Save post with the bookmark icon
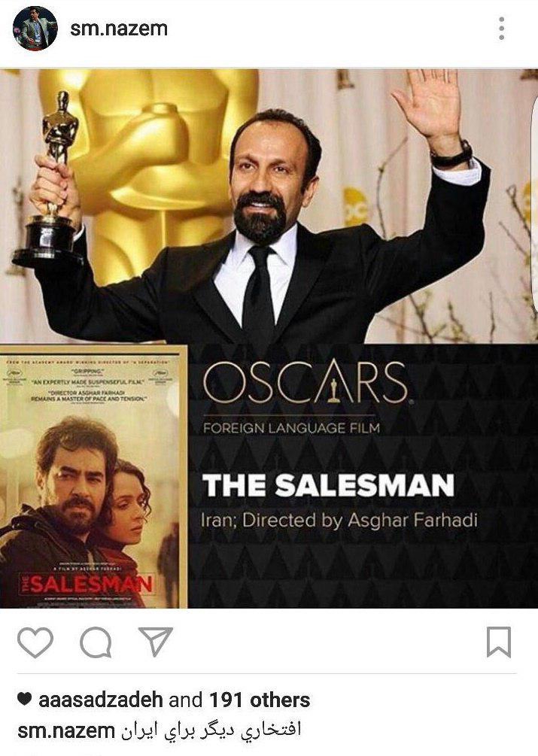 (x=498, y=642)
